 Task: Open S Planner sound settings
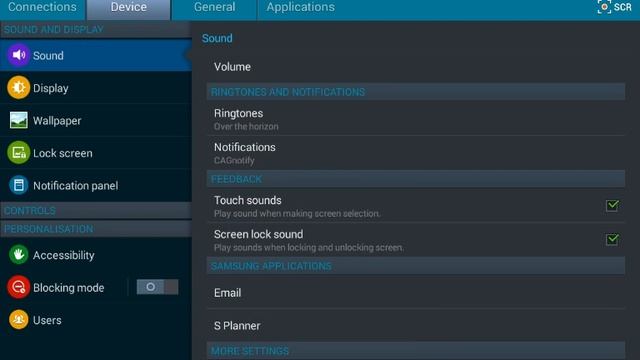tap(416, 325)
